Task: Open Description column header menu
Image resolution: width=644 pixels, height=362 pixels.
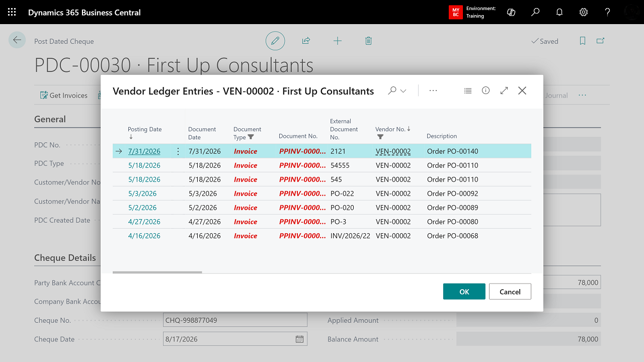Action: coord(442,136)
